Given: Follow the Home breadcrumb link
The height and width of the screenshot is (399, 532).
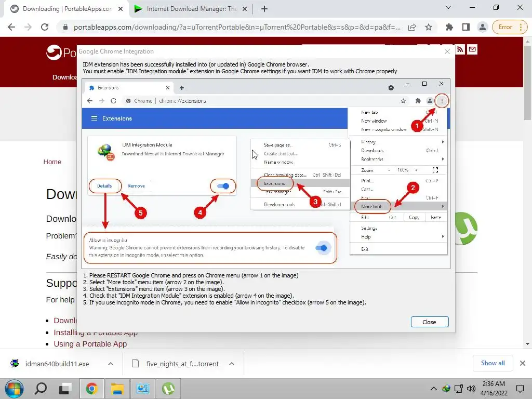Looking at the screenshot, I should 52,162.
